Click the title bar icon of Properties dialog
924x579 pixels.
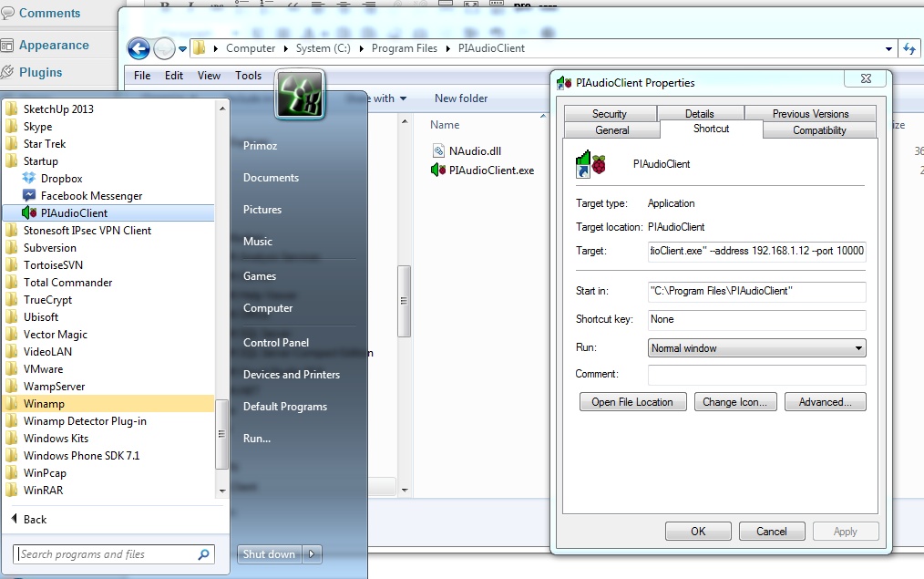click(x=564, y=83)
